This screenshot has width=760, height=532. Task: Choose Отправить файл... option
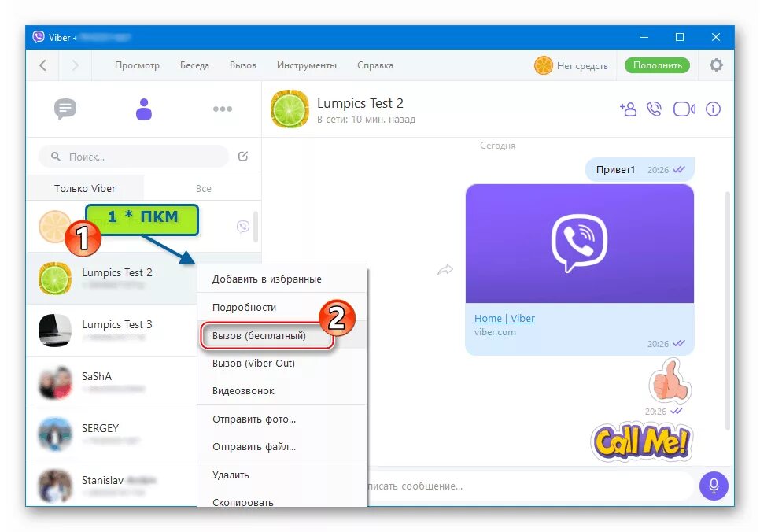click(x=282, y=447)
